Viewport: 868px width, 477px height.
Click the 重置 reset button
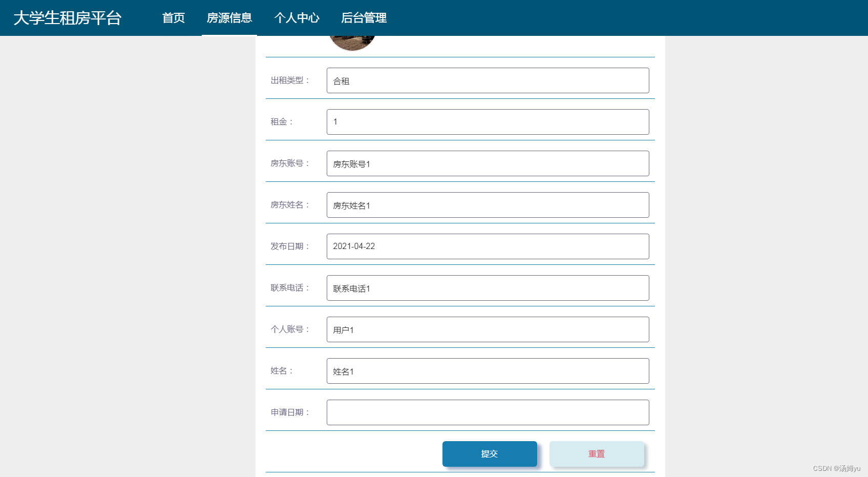click(597, 454)
